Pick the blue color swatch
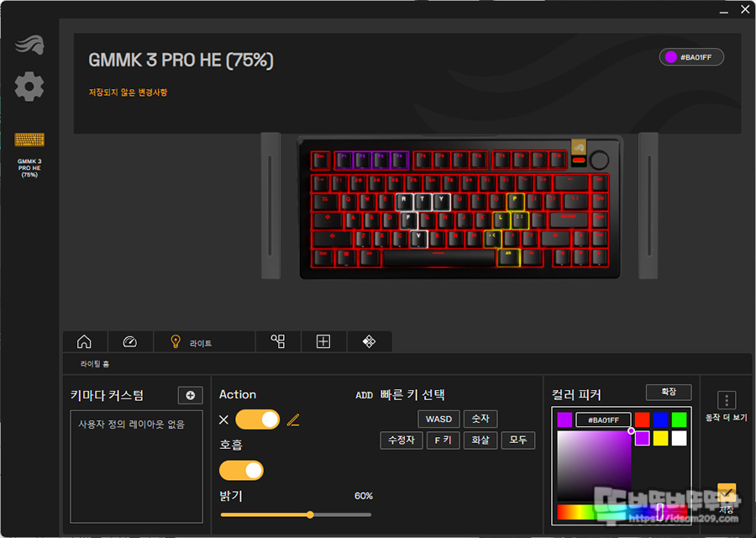The image size is (756, 538). (x=660, y=419)
